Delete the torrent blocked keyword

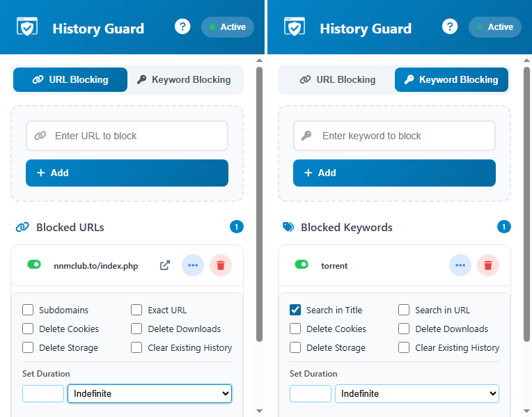pyautogui.click(x=488, y=265)
